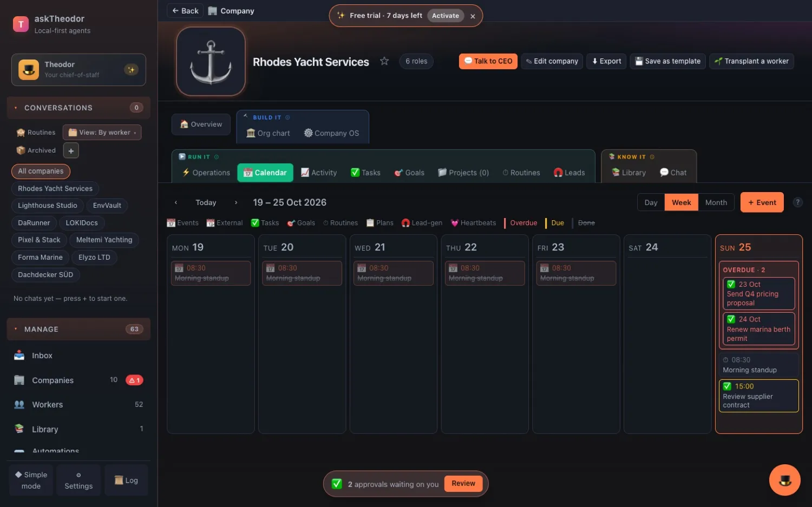The image size is (812, 507).
Task: Open the calendar help question mark
Action: pyautogui.click(x=797, y=202)
